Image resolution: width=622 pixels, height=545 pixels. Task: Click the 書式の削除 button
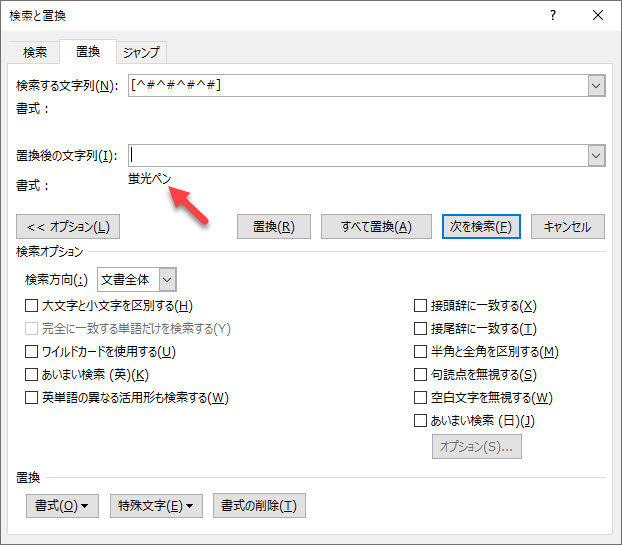coord(258,505)
